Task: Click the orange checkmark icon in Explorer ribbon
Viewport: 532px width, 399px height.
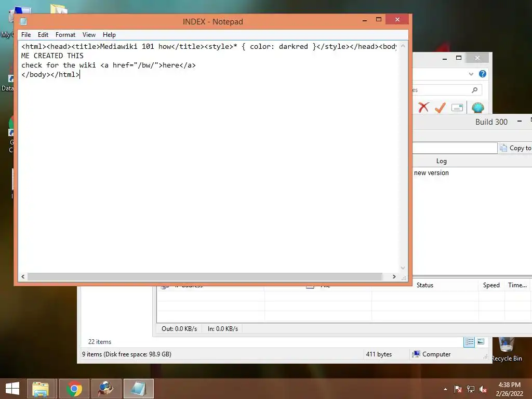Action: (x=440, y=108)
